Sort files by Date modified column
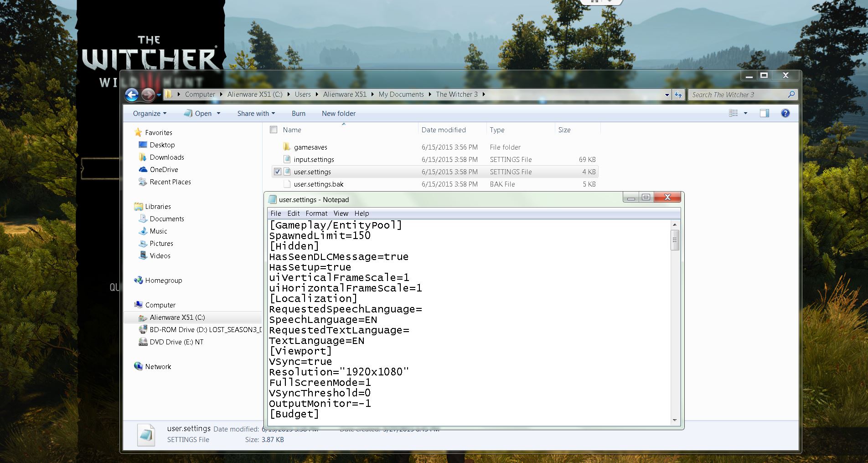This screenshot has height=463, width=868. (444, 130)
